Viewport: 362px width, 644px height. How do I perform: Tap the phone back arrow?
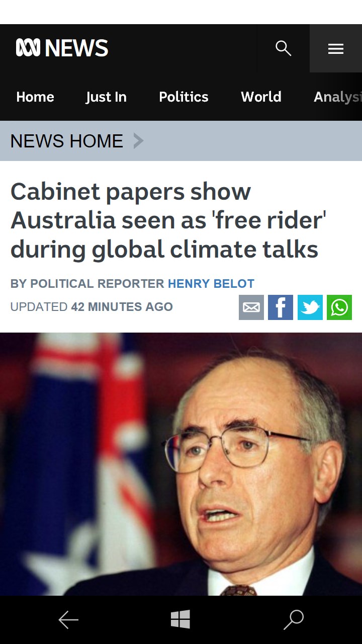pos(68,620)
